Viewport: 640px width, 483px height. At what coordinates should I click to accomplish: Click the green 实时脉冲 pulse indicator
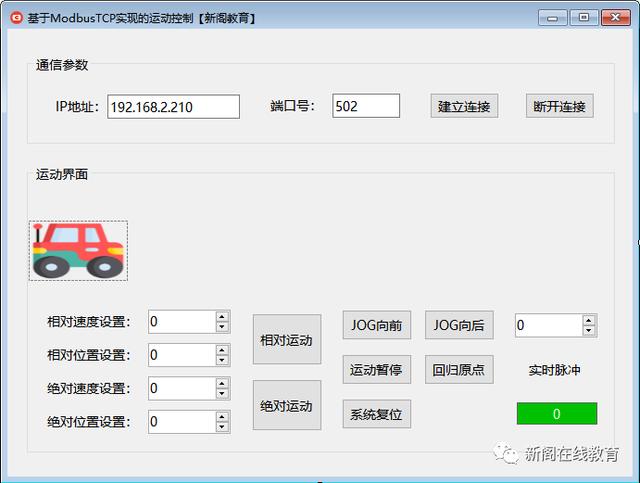(x=556, y=413)
